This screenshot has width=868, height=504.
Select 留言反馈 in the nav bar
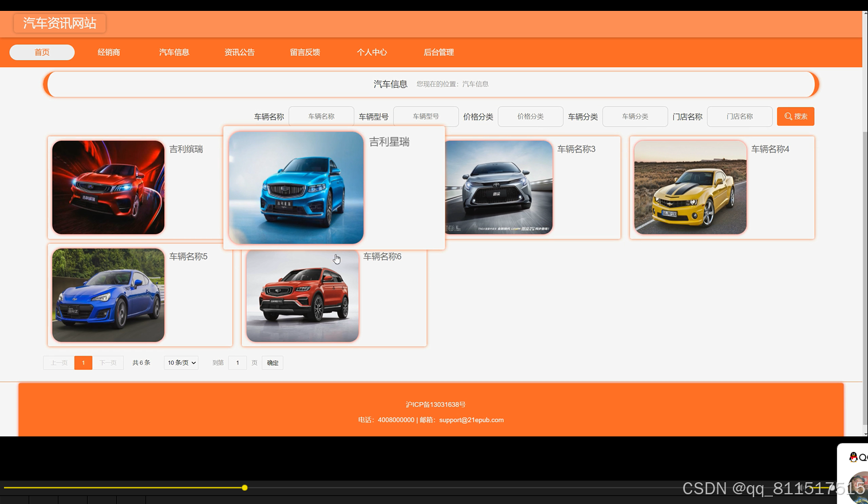pos(305,52)
